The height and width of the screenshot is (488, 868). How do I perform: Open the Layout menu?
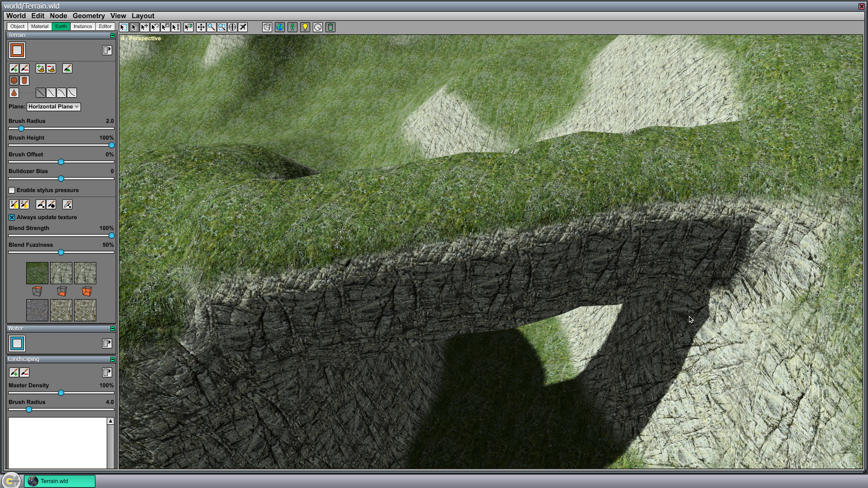(x=143, y=16)
